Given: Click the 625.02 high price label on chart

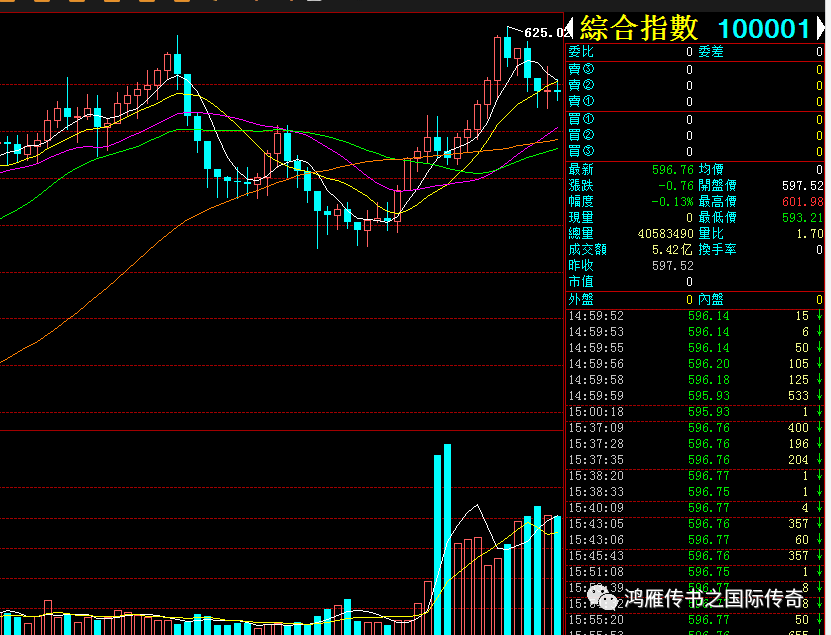Looking at the screenshot, I should (546, 33).
